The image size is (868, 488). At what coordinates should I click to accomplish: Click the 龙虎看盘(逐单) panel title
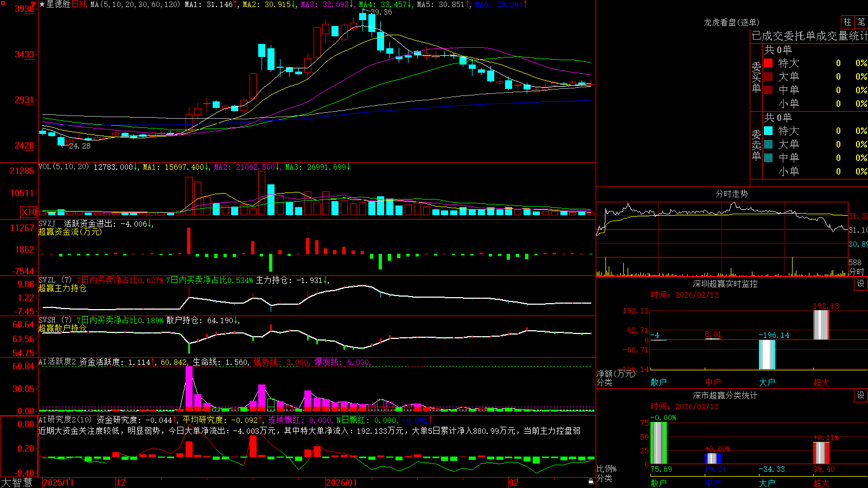tap(731, 22)
